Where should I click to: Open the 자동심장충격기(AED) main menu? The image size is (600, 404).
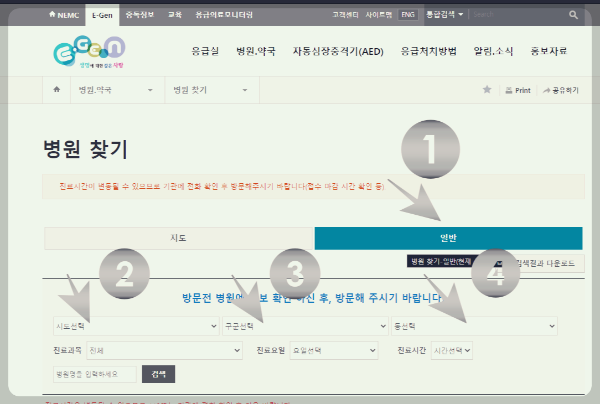click(x=338, y=51)
